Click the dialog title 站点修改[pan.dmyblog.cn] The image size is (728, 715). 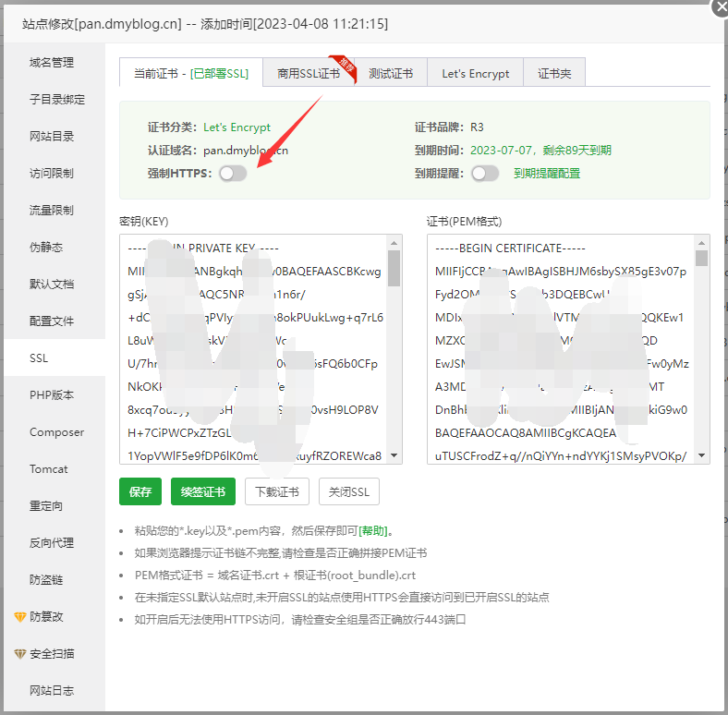(102, 24)
